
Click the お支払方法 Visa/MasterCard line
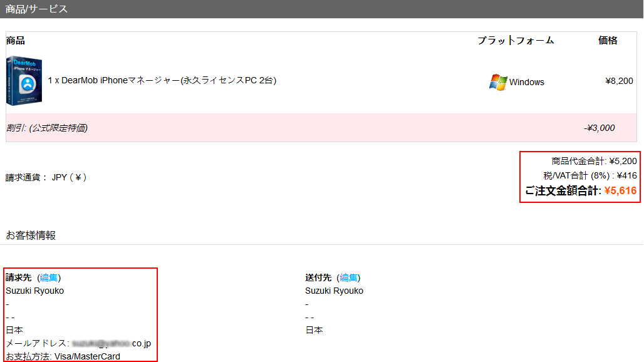pyautogui.click(x=63, y=356)
